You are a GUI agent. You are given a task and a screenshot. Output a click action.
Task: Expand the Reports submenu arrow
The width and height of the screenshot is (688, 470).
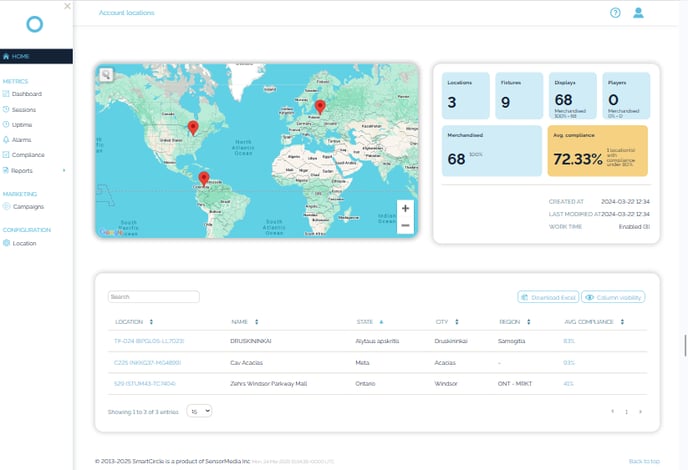point(64,170)
